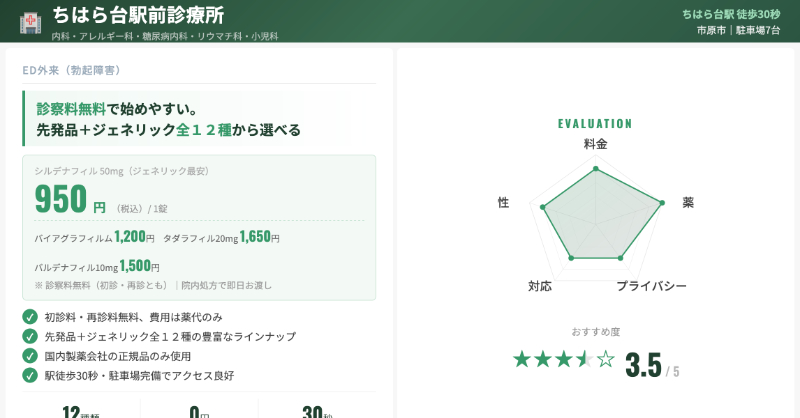Click the half-filled fourth rating star
Screen dimensions: 800x418
(x=585, y=359)
